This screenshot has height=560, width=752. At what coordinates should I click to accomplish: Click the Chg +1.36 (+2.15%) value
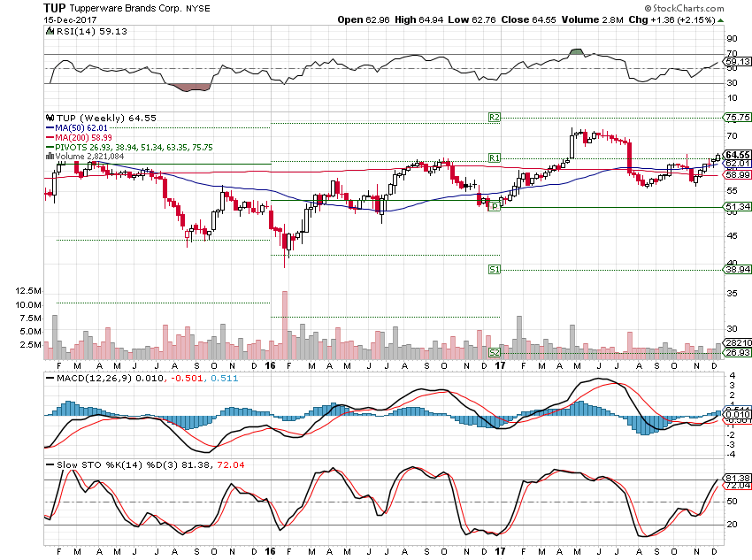[x=671, y=19]
